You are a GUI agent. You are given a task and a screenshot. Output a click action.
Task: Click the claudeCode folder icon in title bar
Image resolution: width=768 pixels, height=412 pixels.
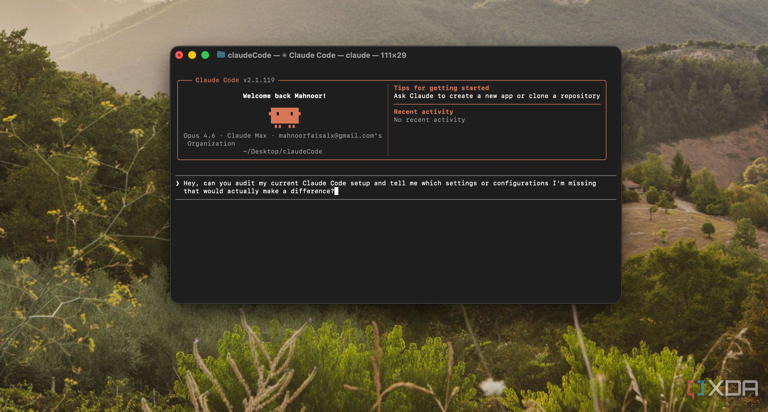(x=220, y=55)
